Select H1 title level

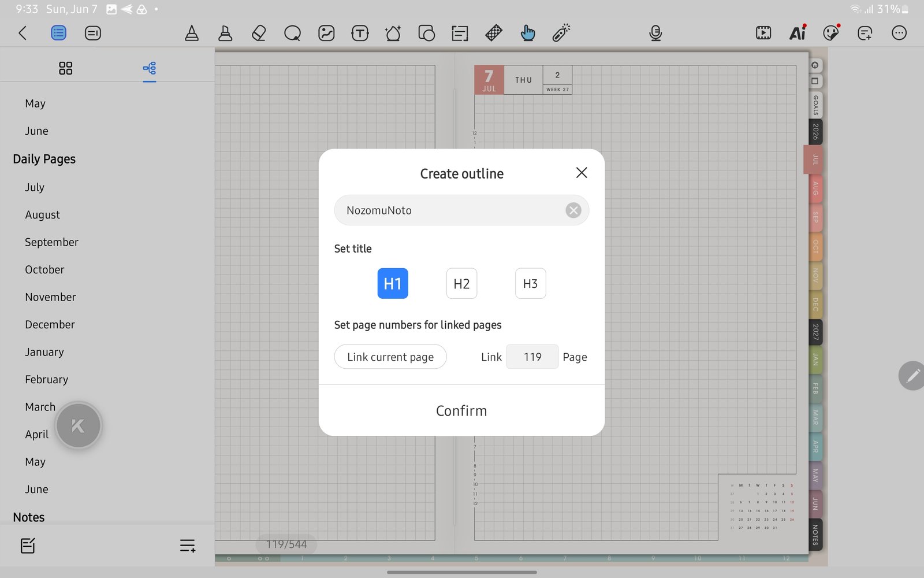(393, 284)
